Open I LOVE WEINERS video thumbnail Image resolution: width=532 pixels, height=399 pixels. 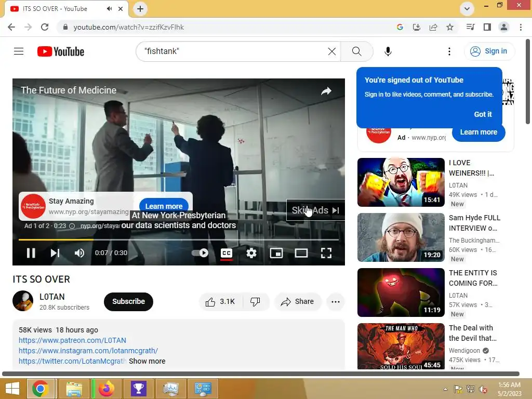pyautogui.click(x=401, y=182)
